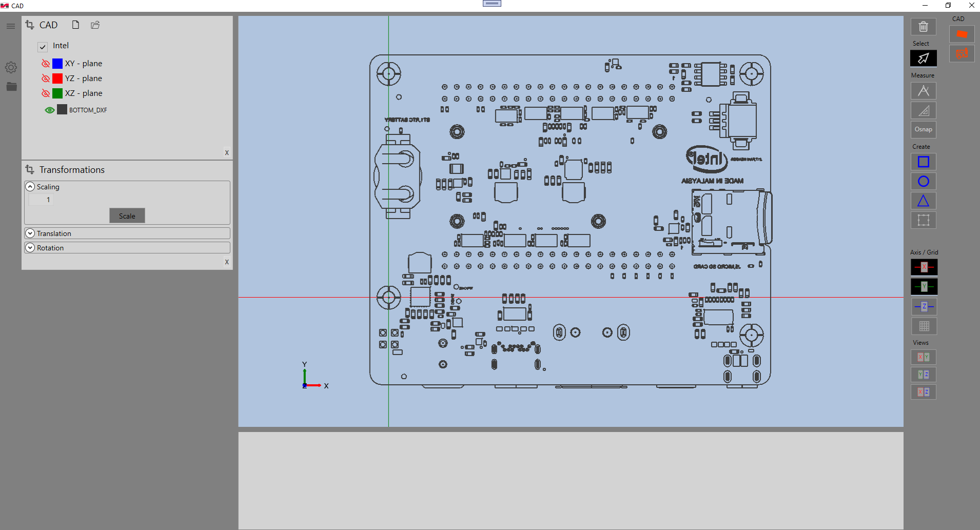Click the red YZ - plane color swatch
Screen dimensions: 980x530
pyautogui.click(x=57, y=78)
